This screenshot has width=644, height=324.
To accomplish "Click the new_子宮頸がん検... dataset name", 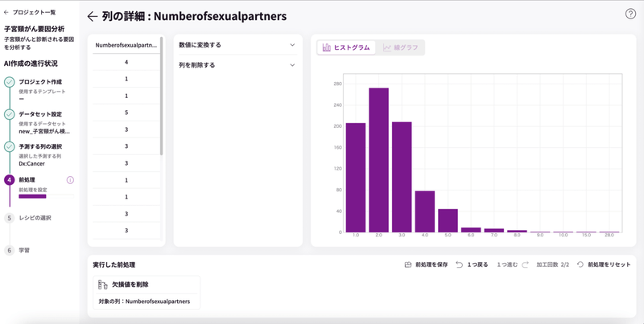I will click(x=44, y=132).
